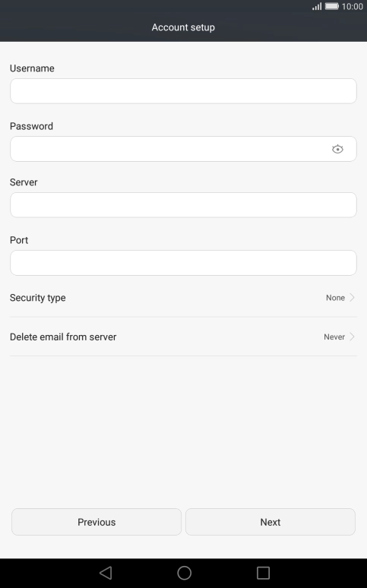Select the Delete email from server row

183,337
